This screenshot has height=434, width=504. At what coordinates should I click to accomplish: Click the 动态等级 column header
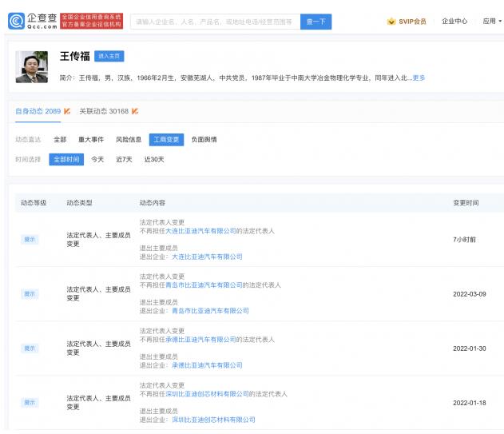click(34, 203)
